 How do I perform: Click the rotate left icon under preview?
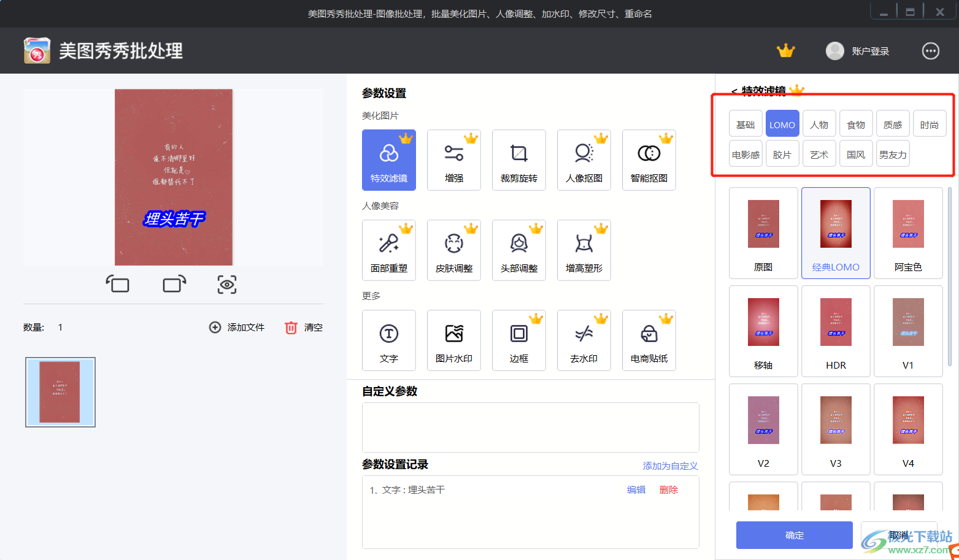(118, 284)
